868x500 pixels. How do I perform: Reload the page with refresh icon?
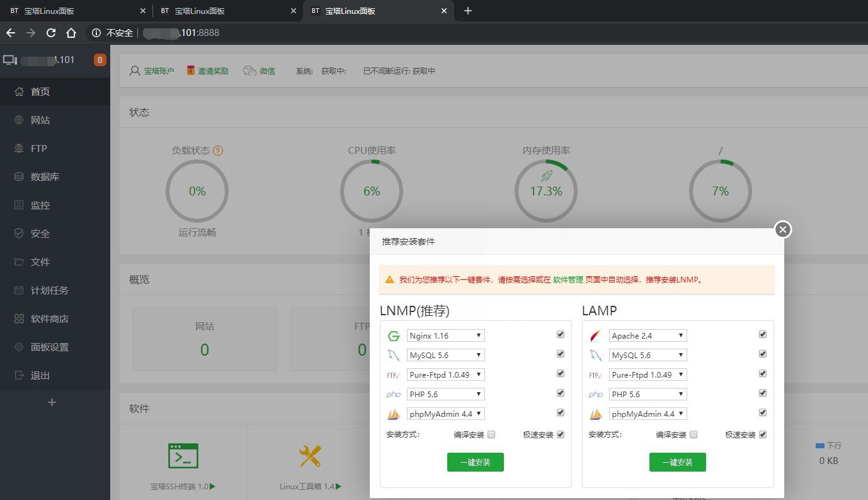51,33
